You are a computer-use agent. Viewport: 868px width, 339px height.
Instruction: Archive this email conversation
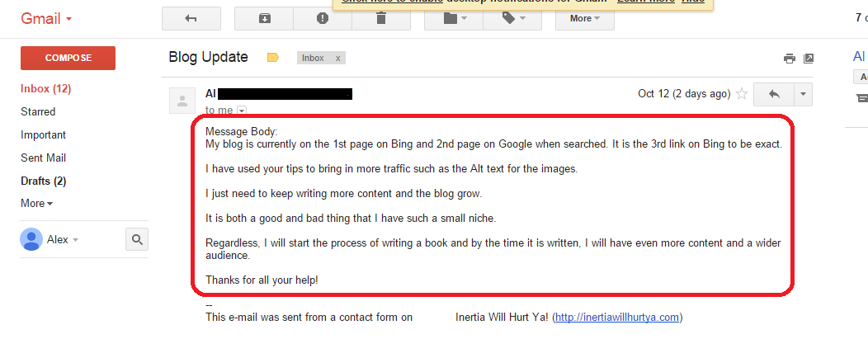point(264,18)
